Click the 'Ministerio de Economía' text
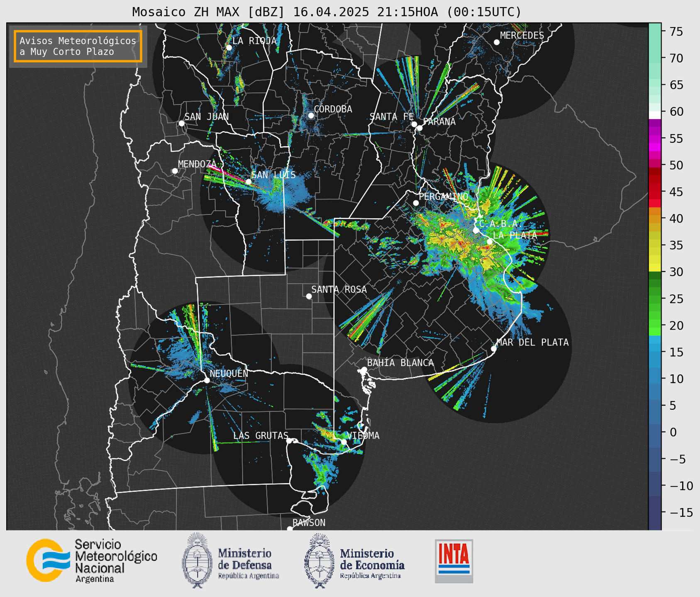 [x=372, y=563]
